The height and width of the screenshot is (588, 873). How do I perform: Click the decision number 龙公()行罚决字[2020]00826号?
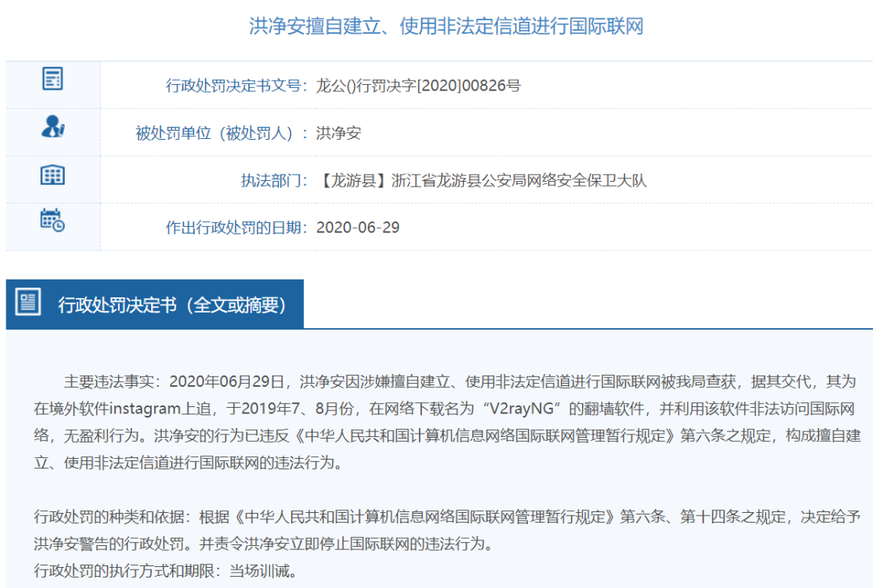click(x=418, y=86)
